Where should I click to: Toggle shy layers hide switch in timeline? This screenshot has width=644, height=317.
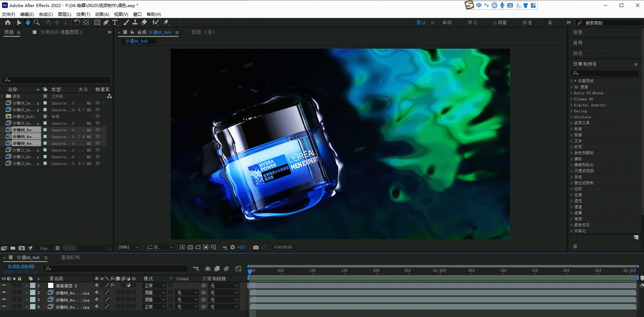[x=208, y=269]
